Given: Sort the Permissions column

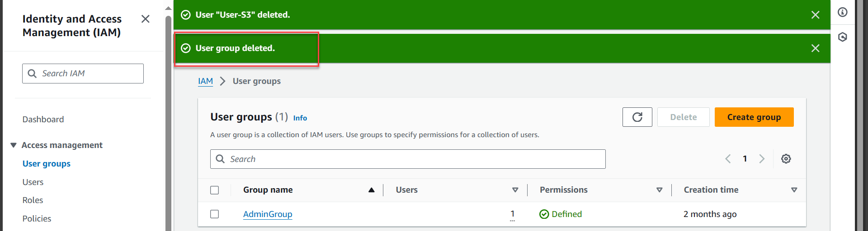Looking at the screenshot, I should pos(659,190).
